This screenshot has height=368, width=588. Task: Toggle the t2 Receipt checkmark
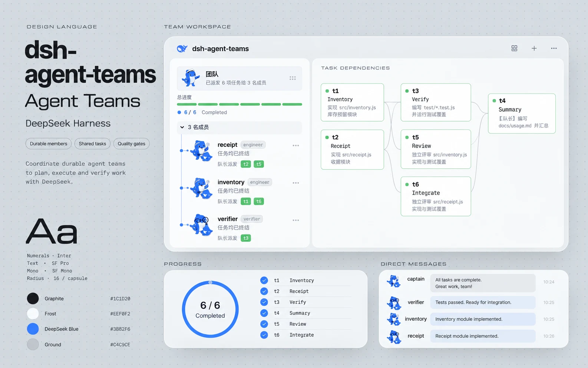tap(264, 291)
